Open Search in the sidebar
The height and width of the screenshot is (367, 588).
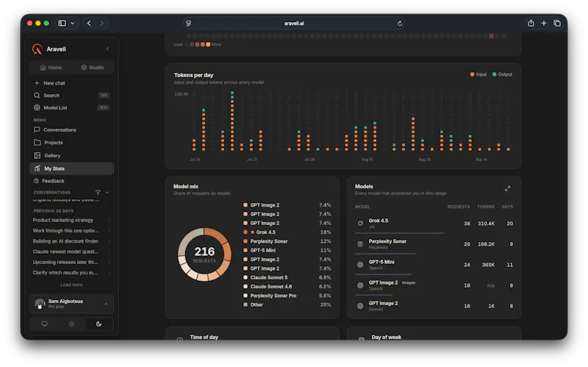coord(71,96)
